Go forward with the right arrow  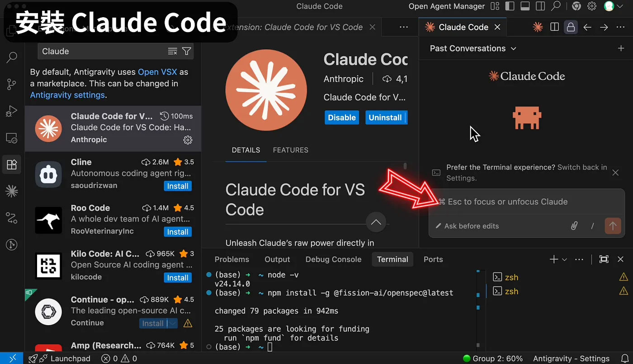[604, 27]
